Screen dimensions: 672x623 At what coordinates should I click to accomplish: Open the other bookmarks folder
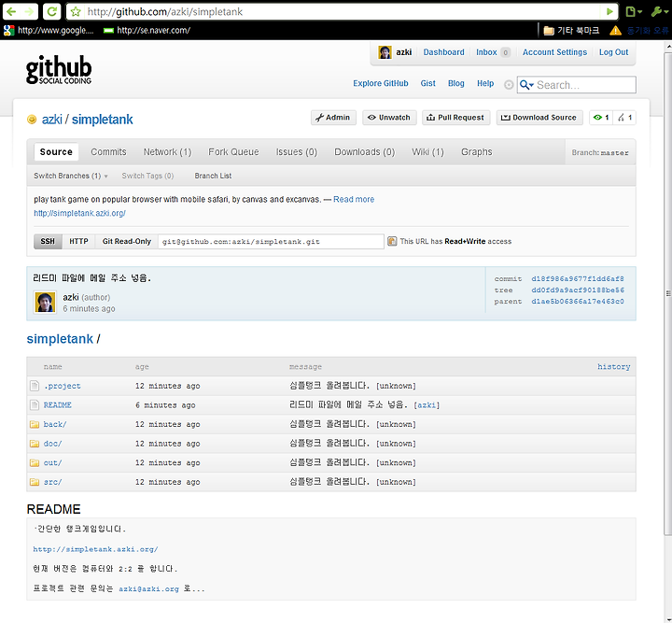pos(571,31)
